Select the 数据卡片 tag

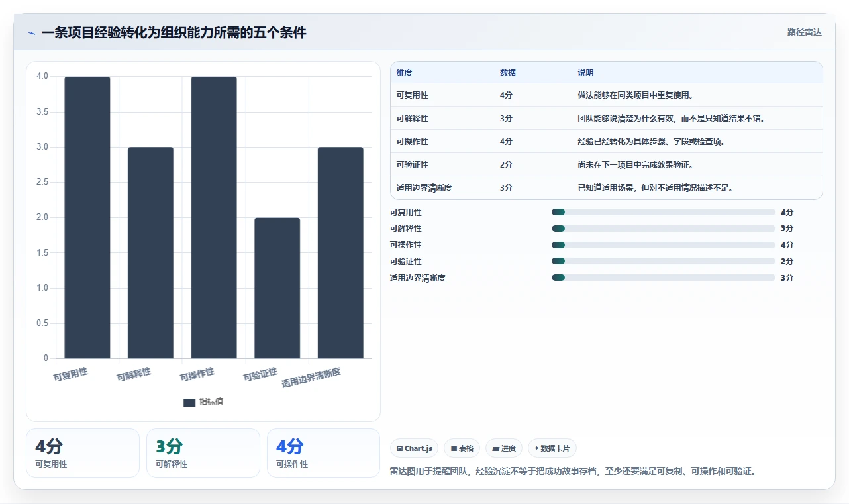(x=552, y=448)
